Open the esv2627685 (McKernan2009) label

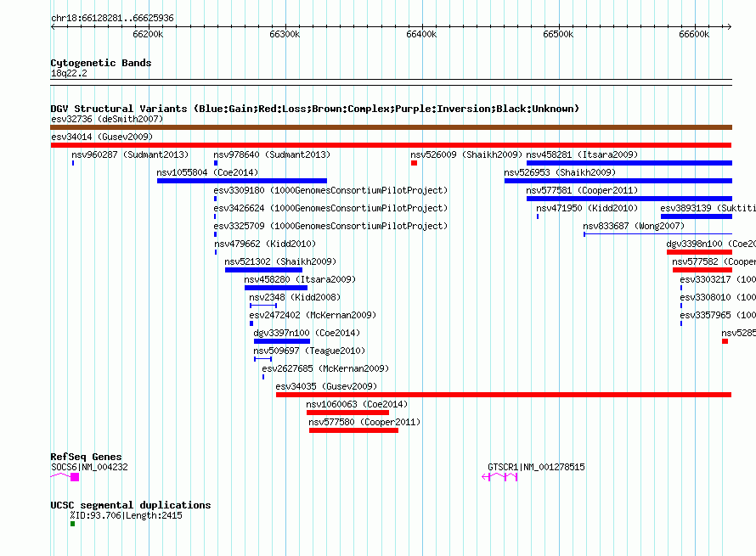(x=325, y=368)
